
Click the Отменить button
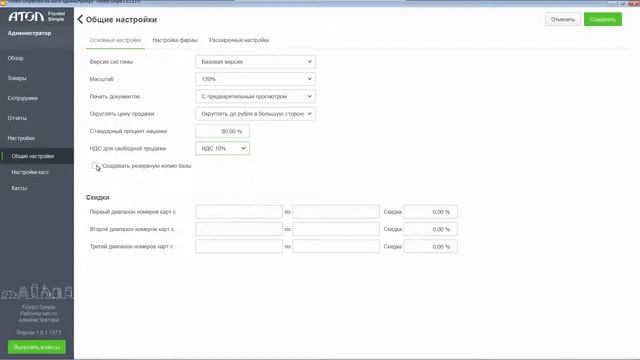562,19
